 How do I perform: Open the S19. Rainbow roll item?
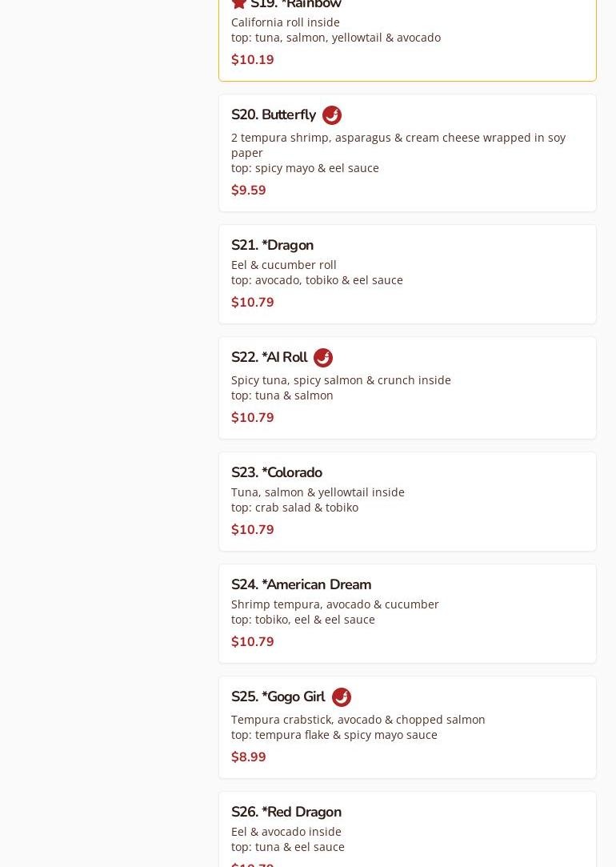point(296,4)
